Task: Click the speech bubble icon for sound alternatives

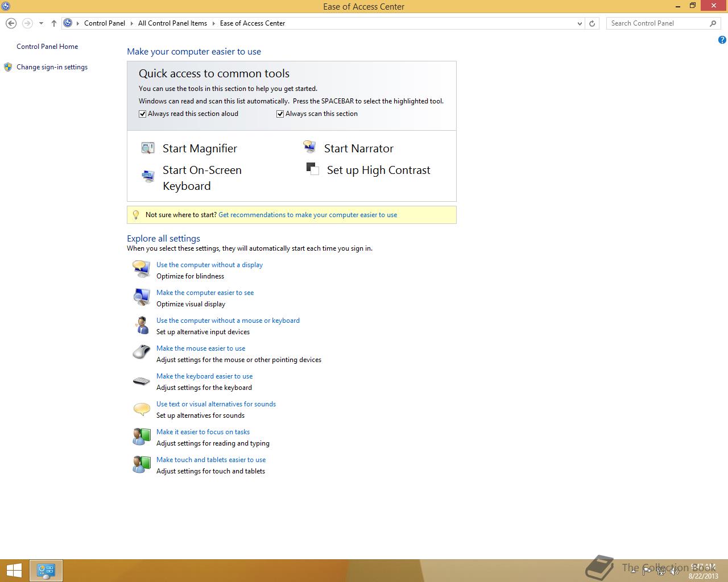Action: [x=141, y=409]
